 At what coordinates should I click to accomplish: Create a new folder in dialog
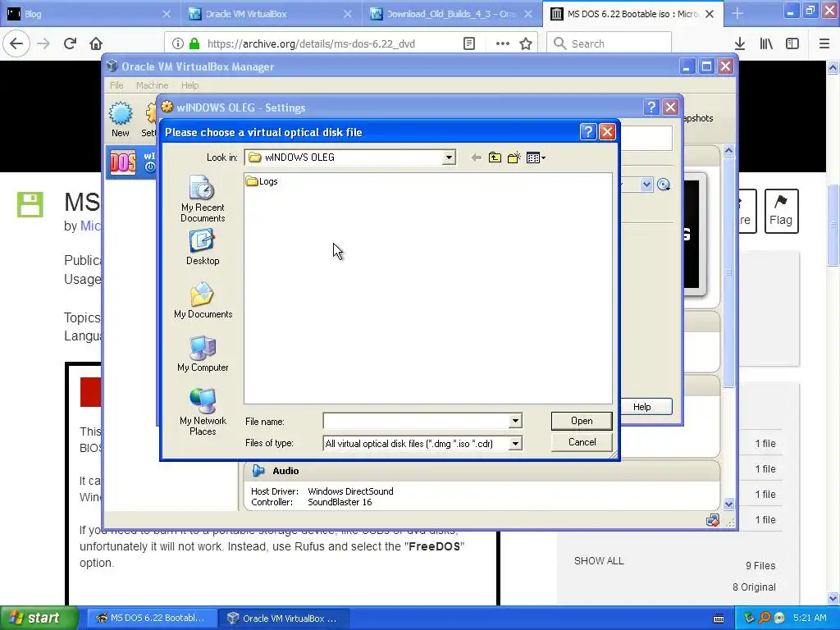[514, 157]
